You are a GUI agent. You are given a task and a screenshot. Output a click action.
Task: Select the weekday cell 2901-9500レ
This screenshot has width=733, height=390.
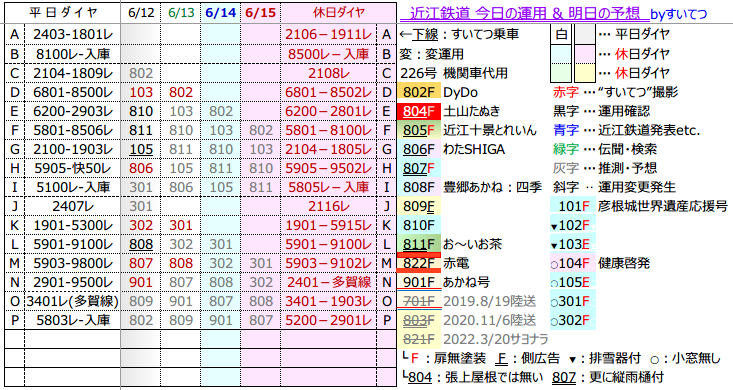73,282
